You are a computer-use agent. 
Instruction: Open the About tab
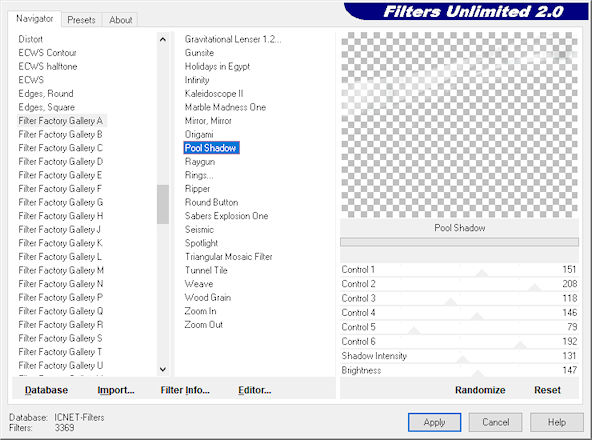(x=121, y=20)
